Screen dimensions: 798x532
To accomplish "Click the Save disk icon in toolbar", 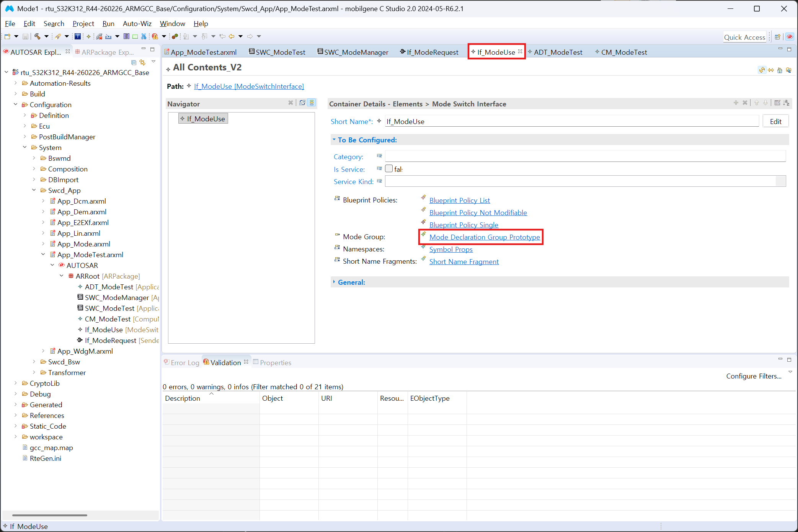I will tap(25, 36).
